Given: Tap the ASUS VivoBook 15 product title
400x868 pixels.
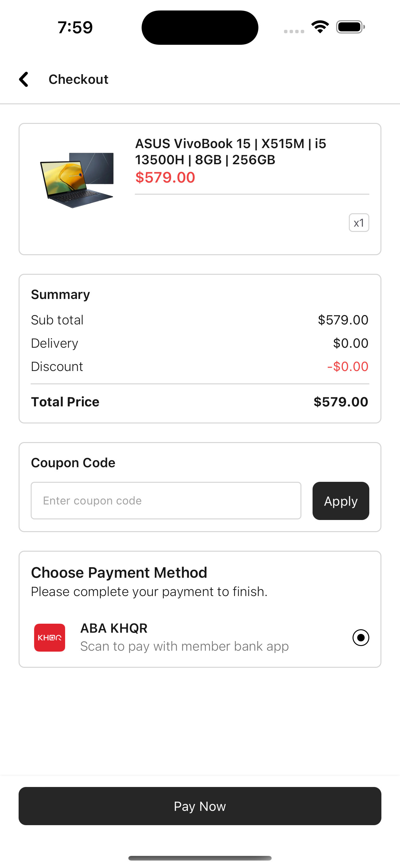Looking at the screenshot, I should 231,151.
